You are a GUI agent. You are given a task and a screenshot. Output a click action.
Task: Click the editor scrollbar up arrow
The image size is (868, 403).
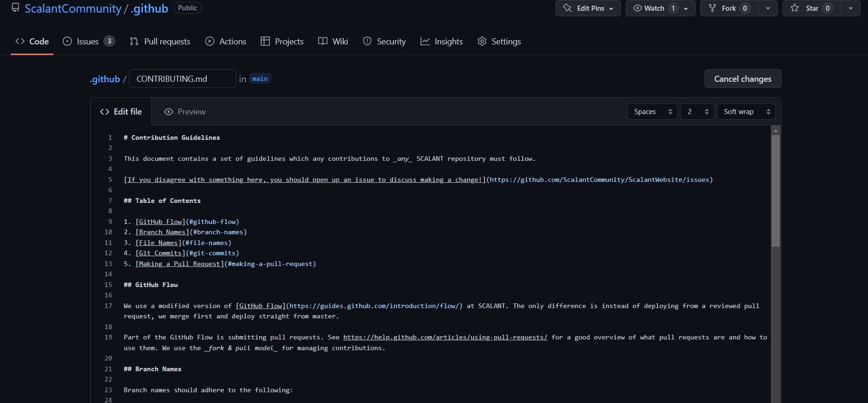776,130
